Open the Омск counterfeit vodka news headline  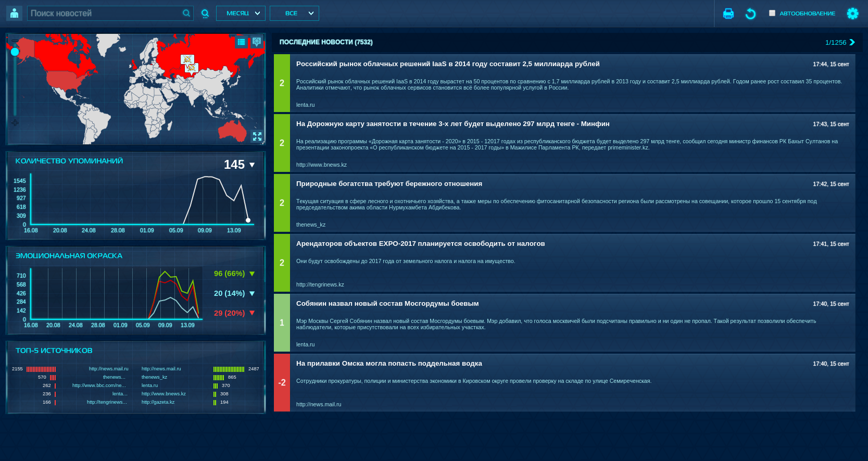(x=389, y=364)
